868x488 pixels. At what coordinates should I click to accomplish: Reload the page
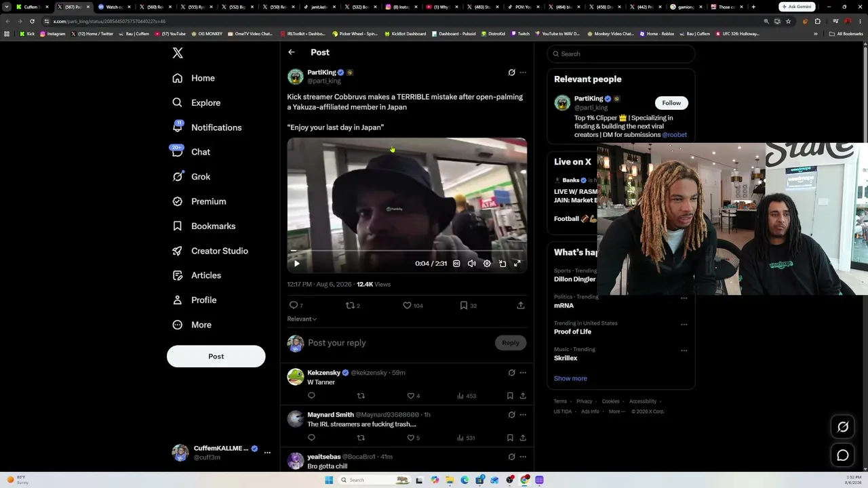[x=32, y=21]
